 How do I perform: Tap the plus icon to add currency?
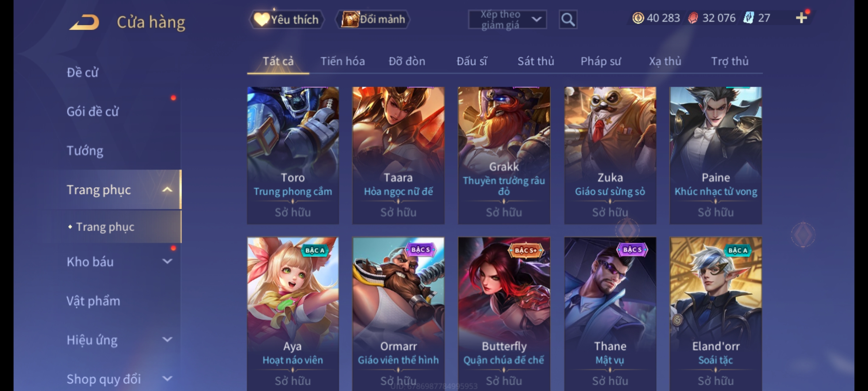coord(801,17)
